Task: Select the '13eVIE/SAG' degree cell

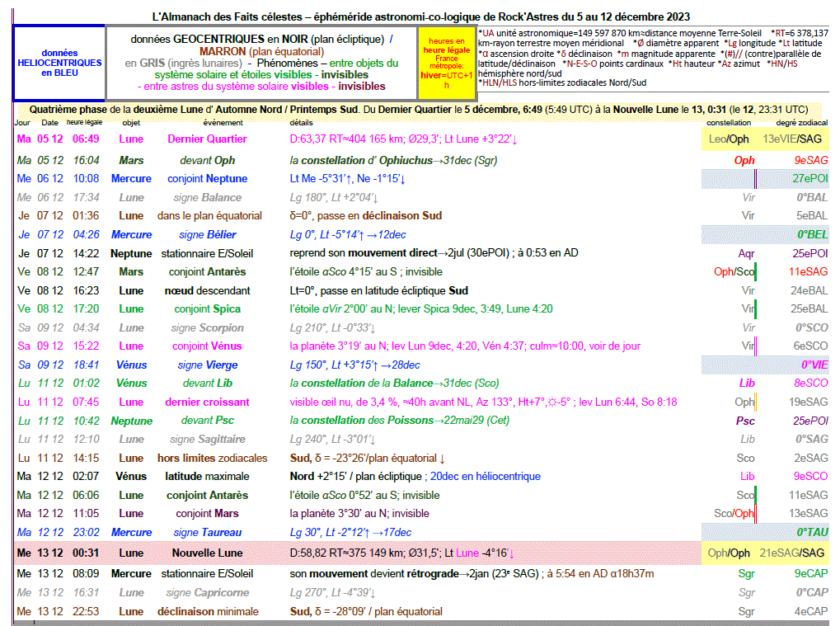Action: [x=792, y=139]
